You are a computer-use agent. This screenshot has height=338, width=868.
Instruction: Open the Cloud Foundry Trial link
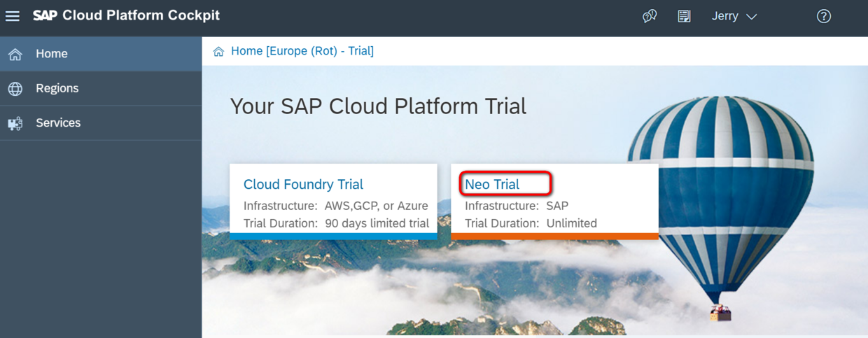coord(303,184)
